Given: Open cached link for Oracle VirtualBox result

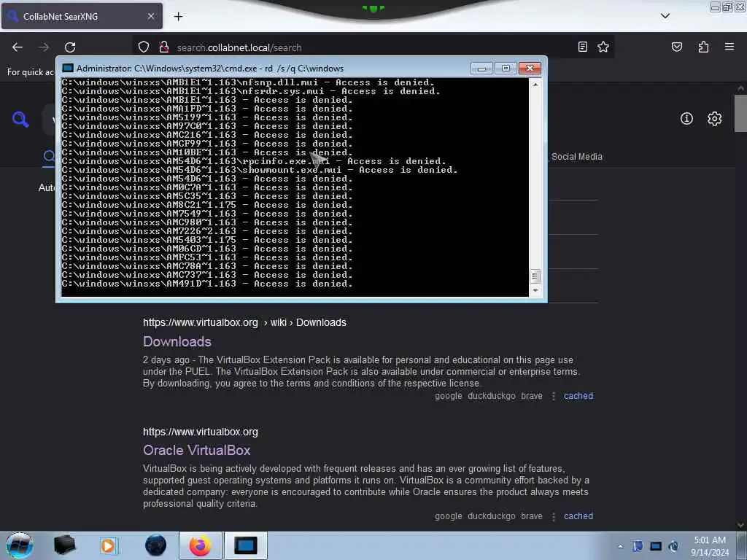Looking at the screenshot, I should tap(578, 516).
